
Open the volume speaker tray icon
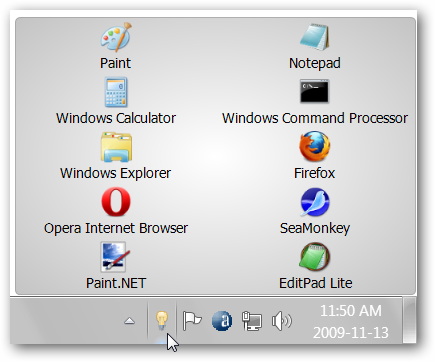282,321
